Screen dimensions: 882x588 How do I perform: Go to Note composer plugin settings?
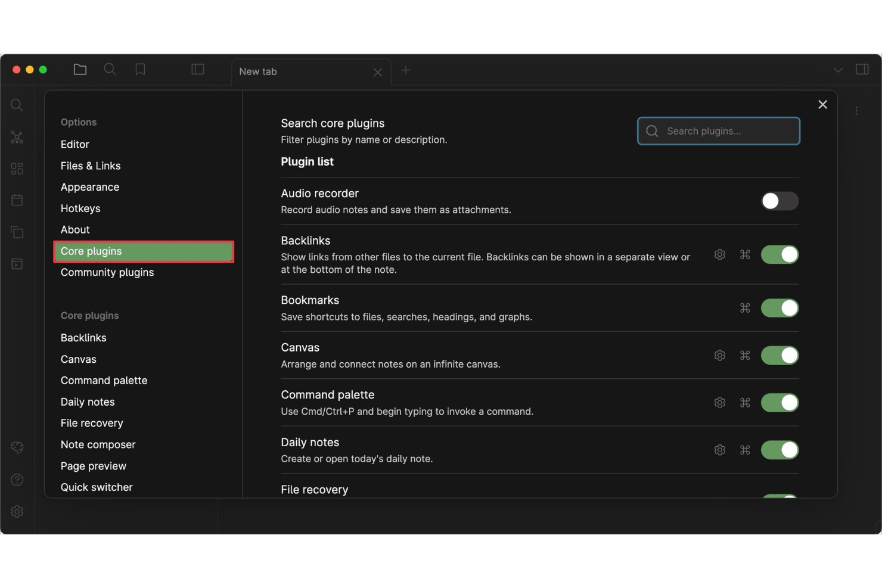[x=98, y=444]
